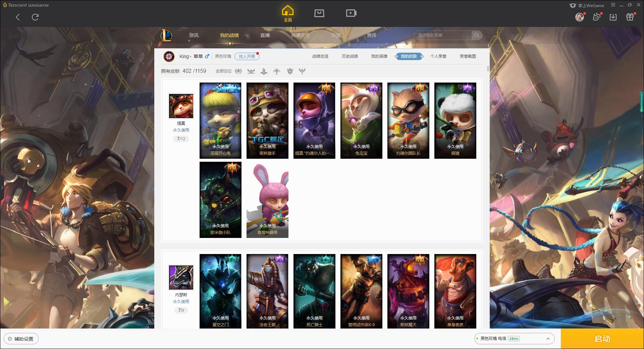Screen dimensions: 644x349
Task: Open the 死亡骑士 skin card
Action: pos(314,291)
